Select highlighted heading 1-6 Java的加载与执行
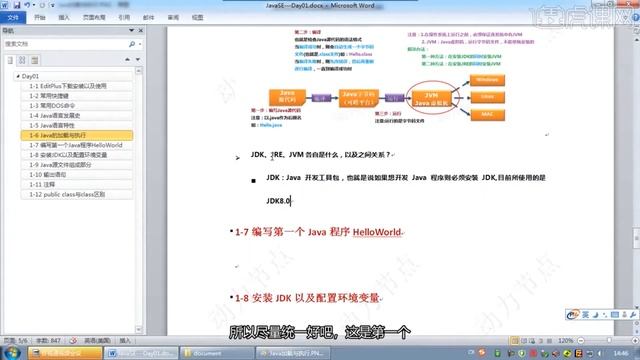 (x=77, y=135)
